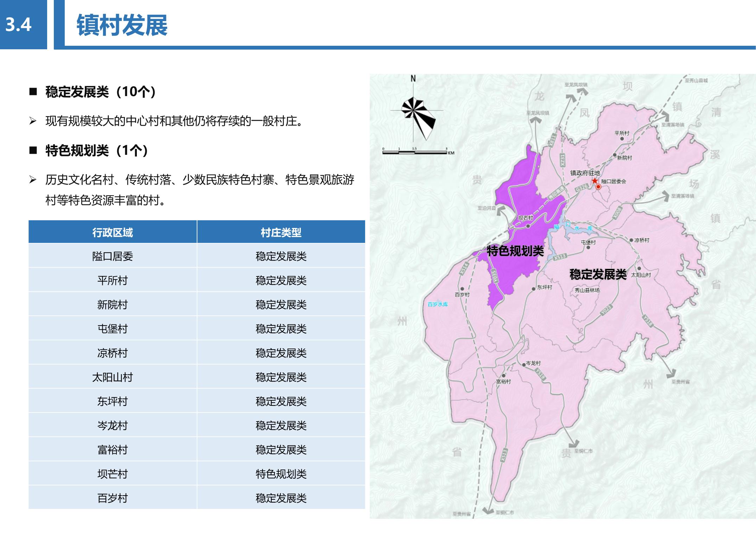Click the 百岁村 village dot marker
Image resolution: width=756 pixels, height=535 pixels.
pyautogui.click(x=462, y=289)
